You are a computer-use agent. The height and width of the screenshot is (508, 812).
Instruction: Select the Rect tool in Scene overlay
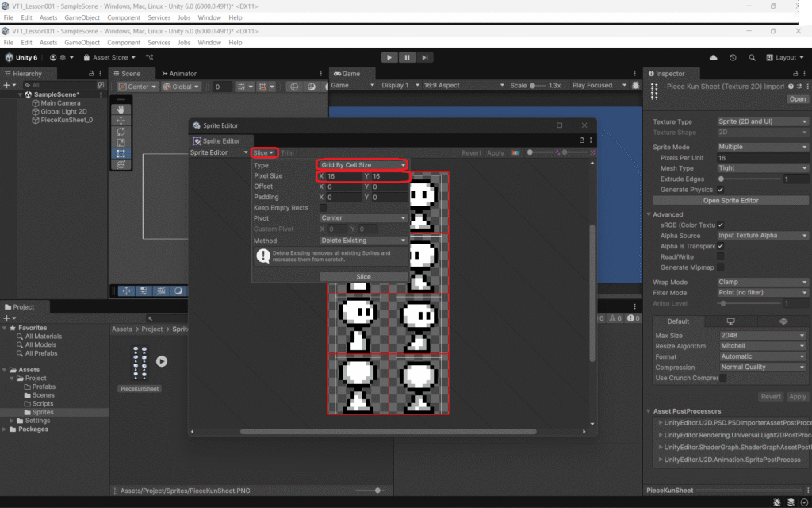pyautogui.click(x=121, y=153)
